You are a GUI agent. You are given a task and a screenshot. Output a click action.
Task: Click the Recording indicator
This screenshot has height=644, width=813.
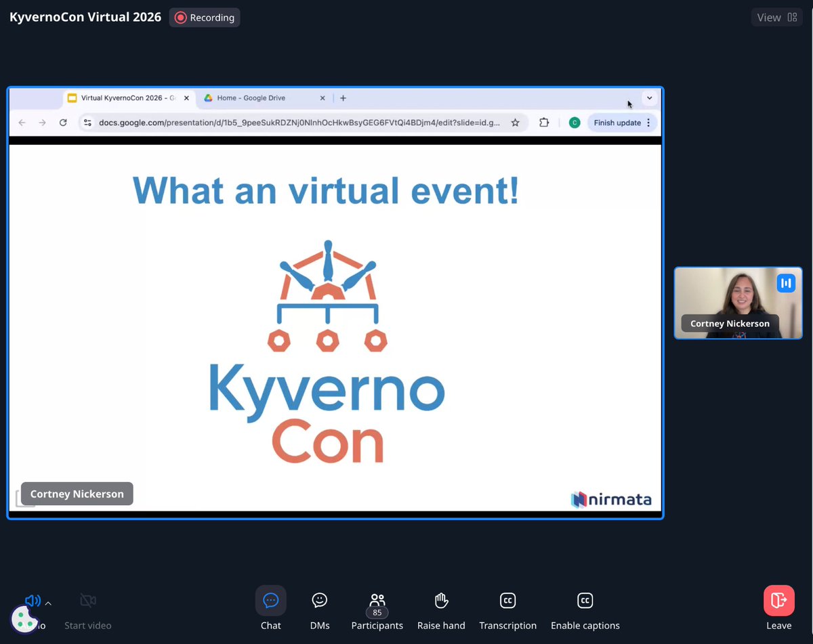[205, 18]
